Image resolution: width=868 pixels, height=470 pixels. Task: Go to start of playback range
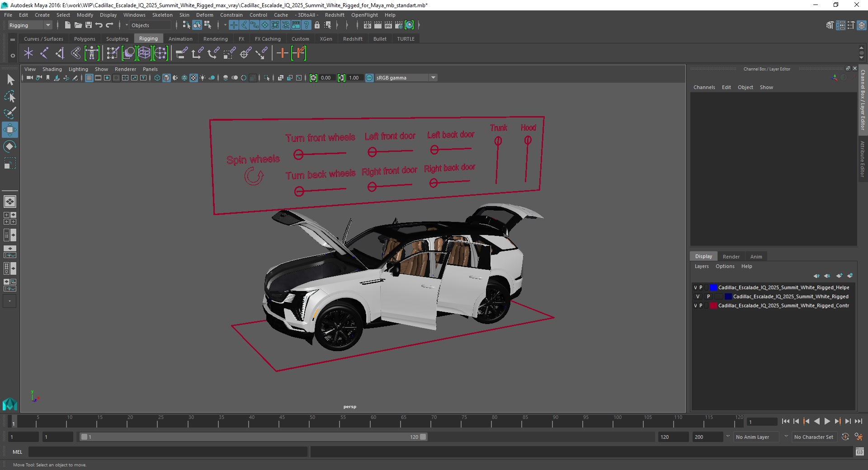tap(786, 421)
